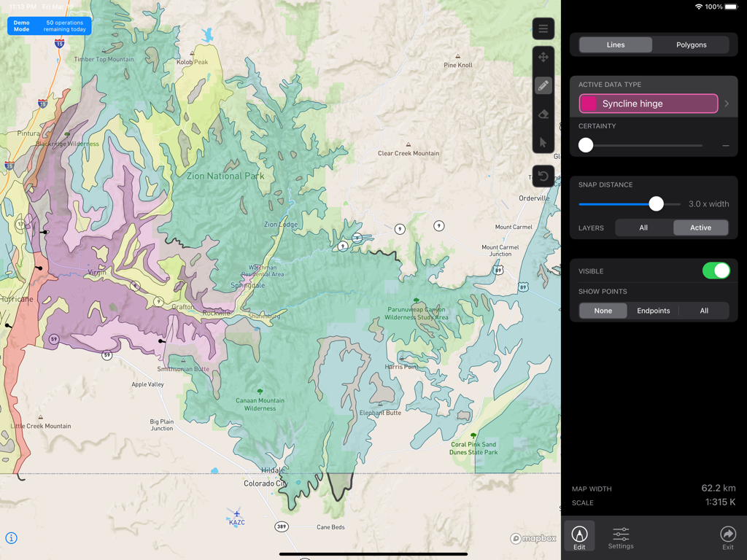The width and height of the screenshot is (747, 560).
Task: Switch to the Eraser tool
Action: click(x=543, y=114)
